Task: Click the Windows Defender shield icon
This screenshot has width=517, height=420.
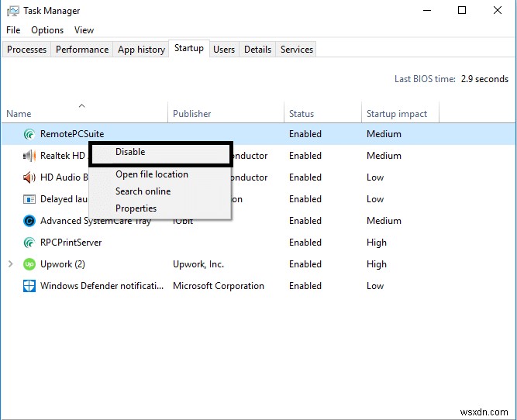Action: (29, 286)
